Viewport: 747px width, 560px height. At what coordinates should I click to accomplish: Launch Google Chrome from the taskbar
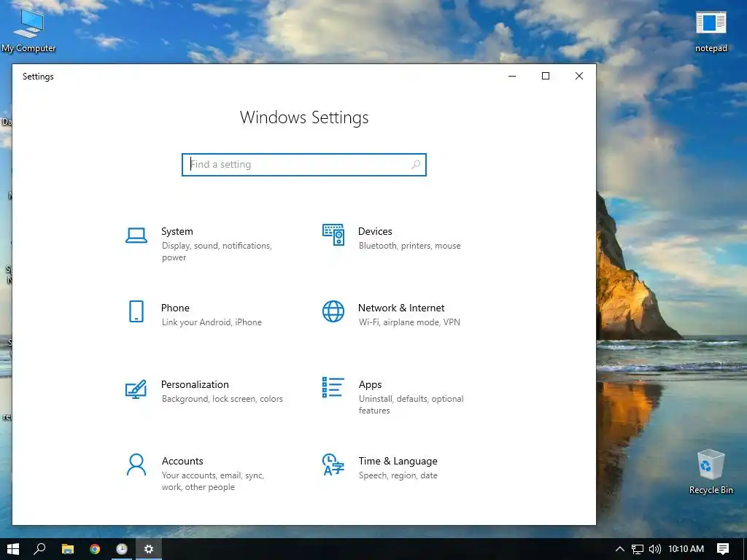95,549
